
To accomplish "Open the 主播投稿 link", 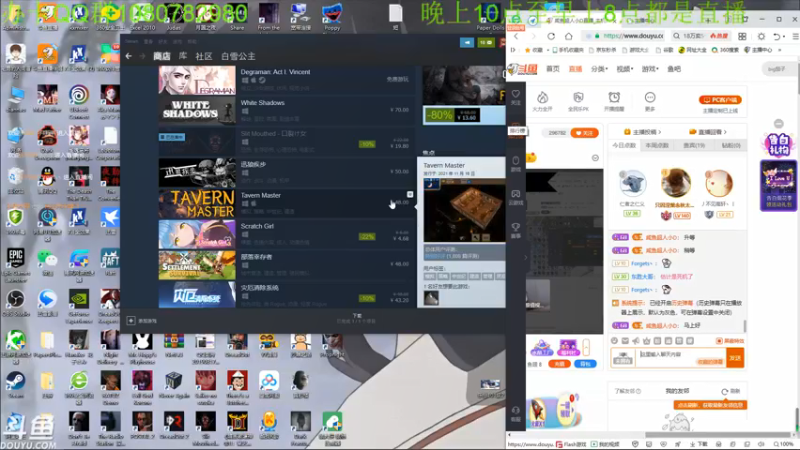I will pos(643,132).
